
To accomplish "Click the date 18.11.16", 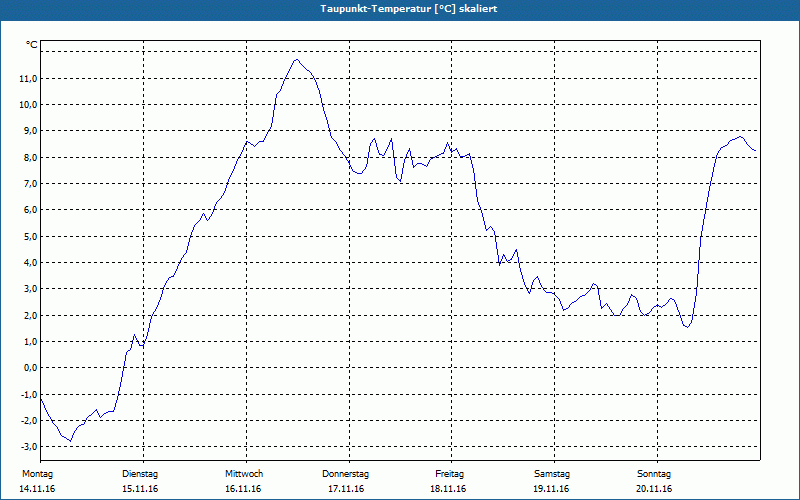I will pyautogui.click(x=448, y=489).
